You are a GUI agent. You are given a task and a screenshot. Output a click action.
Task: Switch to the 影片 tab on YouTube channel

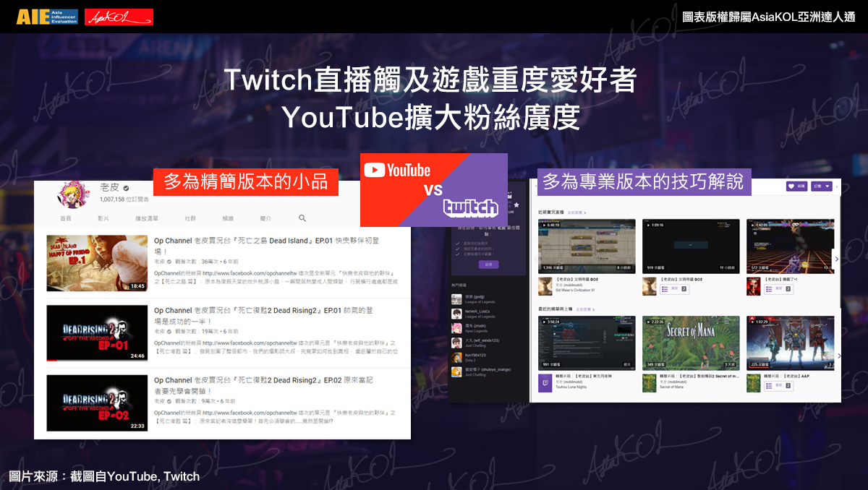coord(103,218)
